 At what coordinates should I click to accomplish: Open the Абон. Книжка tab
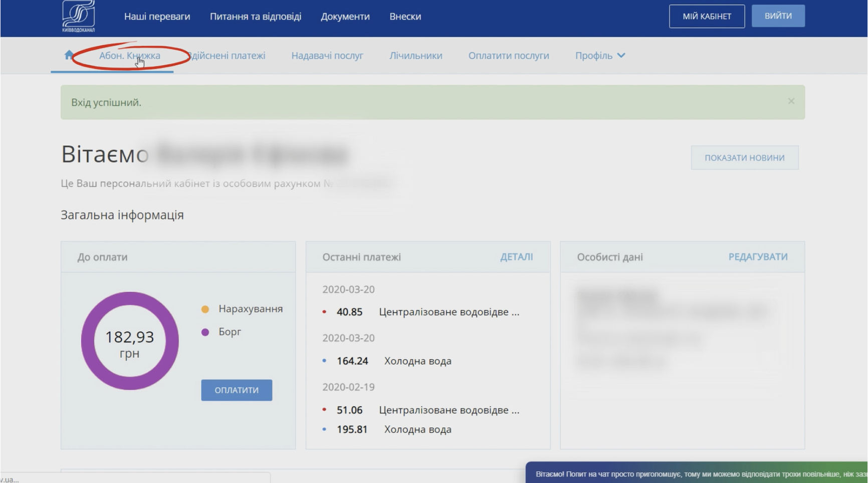130,56
